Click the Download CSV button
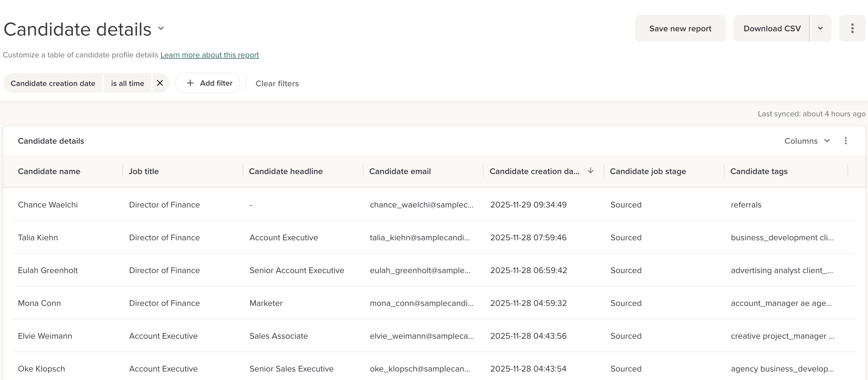Image resolution: width=868 pixels, height=380 pixels. [x=771, y=28]
